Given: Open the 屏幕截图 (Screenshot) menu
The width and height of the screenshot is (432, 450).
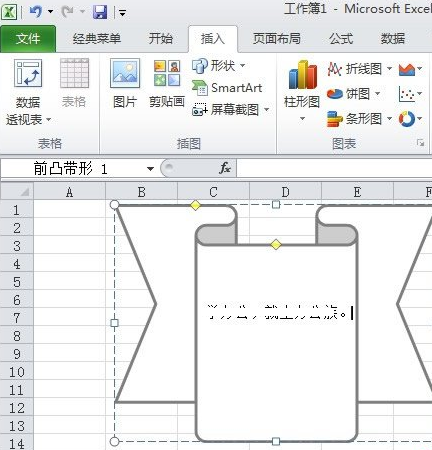Looking at the screenshot, I should tap(231, 109).
